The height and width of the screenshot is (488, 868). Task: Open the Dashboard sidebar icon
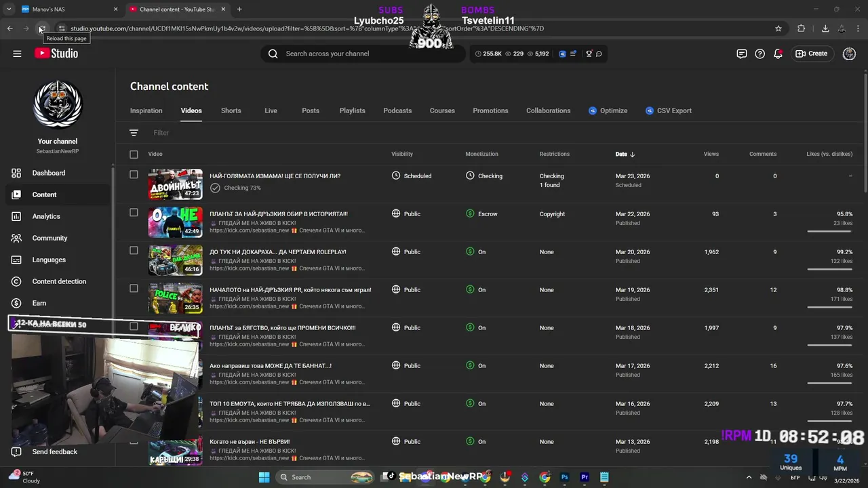pos(16,173)
